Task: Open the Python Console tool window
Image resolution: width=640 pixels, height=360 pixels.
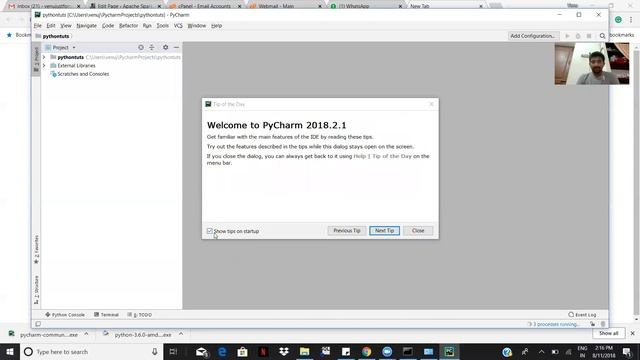Action: 65,315
